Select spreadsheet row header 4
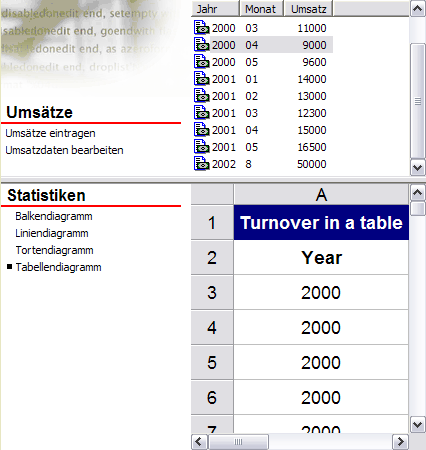Image resolution: width=426 pixels, height=450 pixels. (x=212, y=328)
